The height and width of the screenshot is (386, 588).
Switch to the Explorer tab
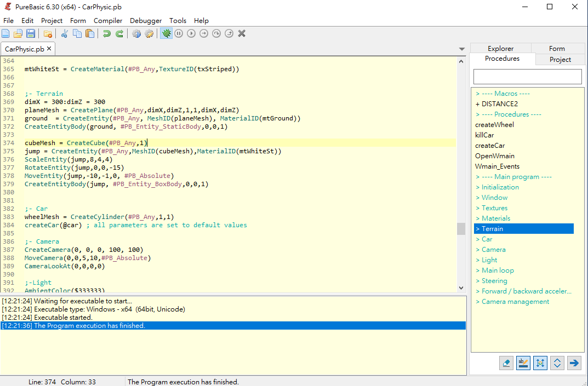click(500, 48)
